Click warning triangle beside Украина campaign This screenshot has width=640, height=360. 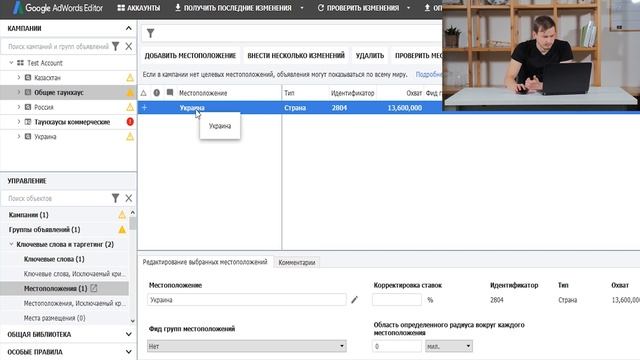[130, 136]
